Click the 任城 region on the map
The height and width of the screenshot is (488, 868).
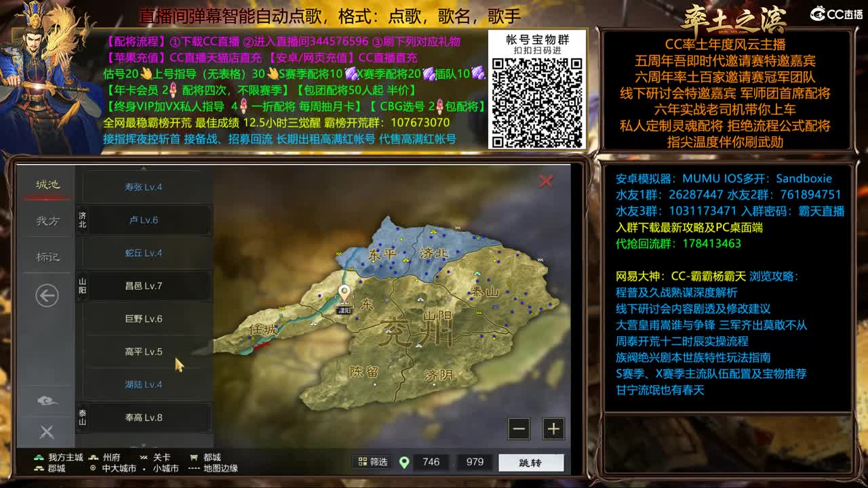[x=263, y=329]
